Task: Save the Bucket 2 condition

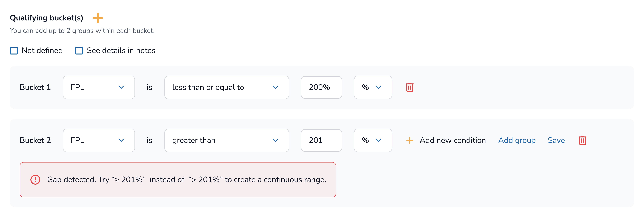Action: (x=556, y=141)
